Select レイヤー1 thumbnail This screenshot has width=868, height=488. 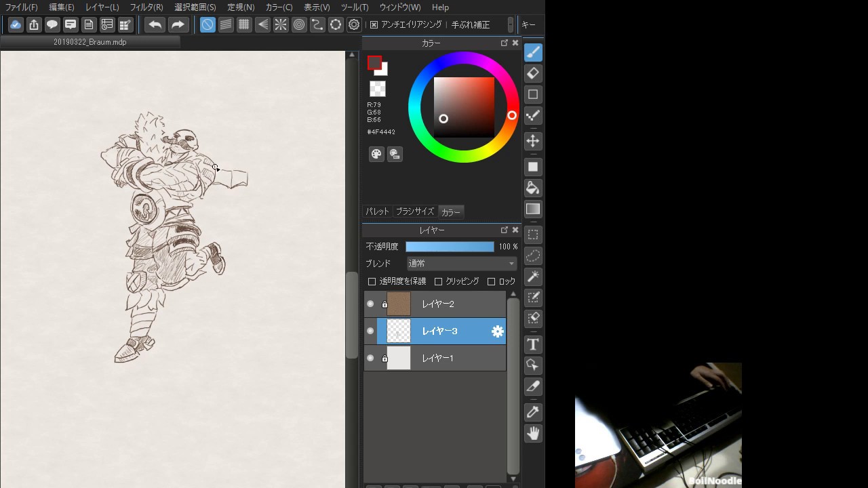[x=399, y=358]
